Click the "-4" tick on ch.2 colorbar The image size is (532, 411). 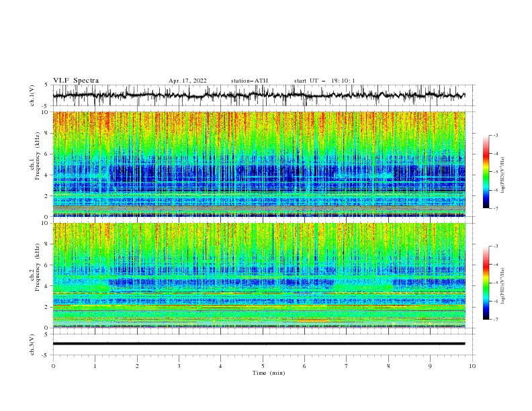click(x=496, y=265)
